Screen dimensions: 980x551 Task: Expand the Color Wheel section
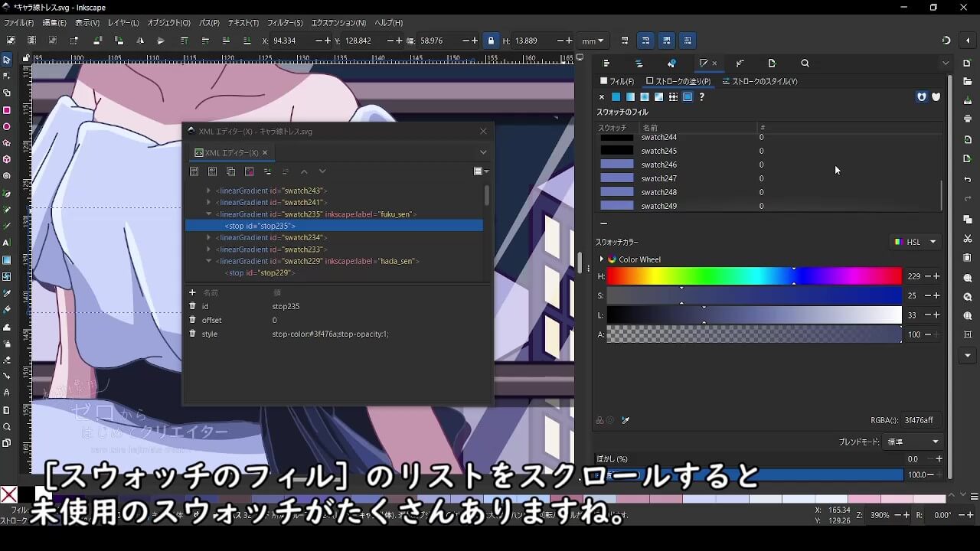601,259
